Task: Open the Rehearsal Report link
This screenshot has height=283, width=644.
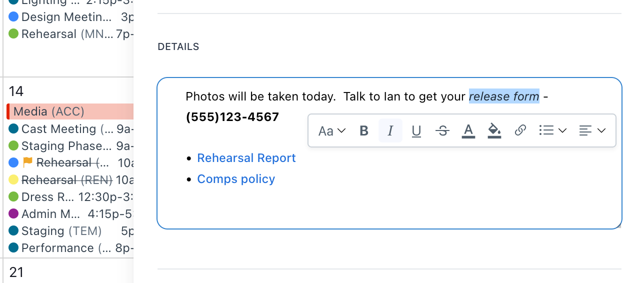Action: pyautogui.click(x=246, y=158)
